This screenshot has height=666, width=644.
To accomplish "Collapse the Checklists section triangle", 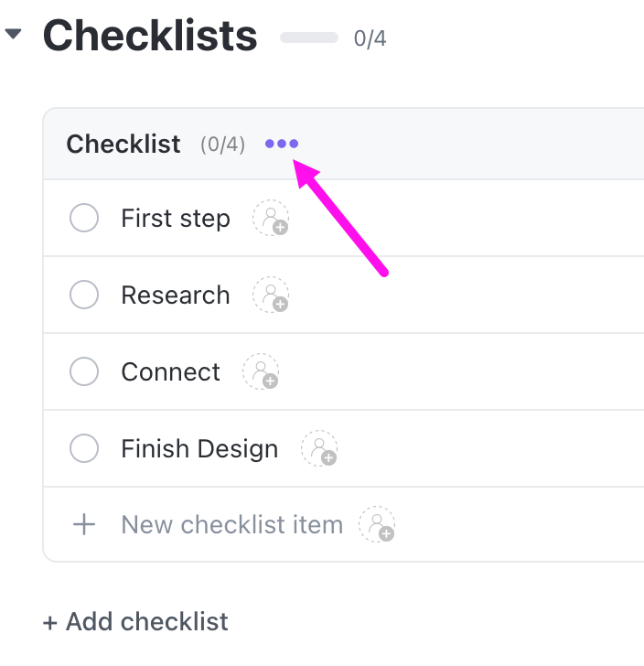I will 13,35.
